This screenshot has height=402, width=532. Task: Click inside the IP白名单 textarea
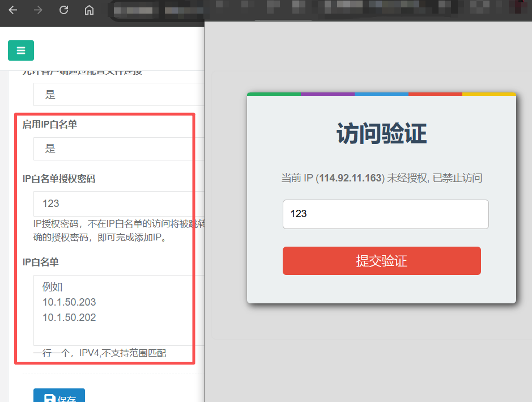point(119,310)
